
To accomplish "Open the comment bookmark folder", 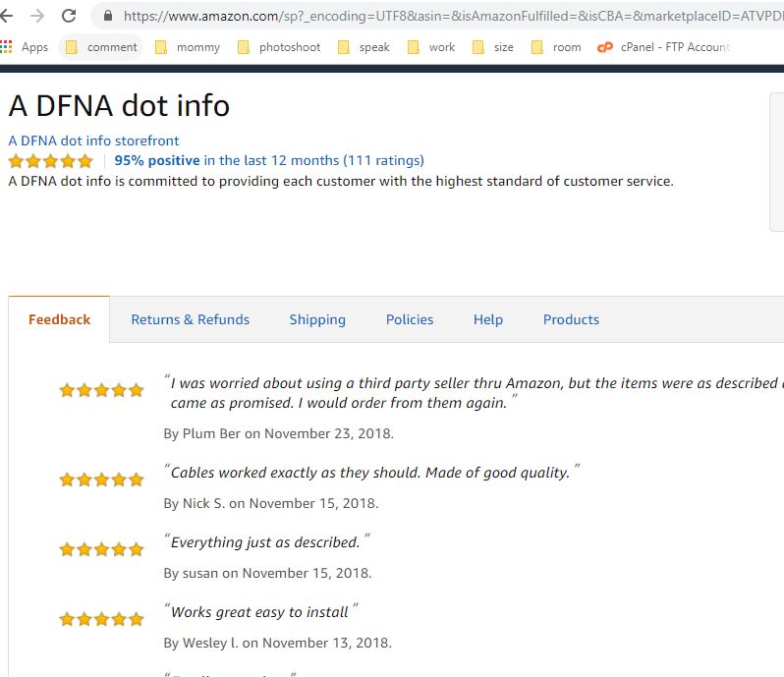I will [x=101, y=47].
